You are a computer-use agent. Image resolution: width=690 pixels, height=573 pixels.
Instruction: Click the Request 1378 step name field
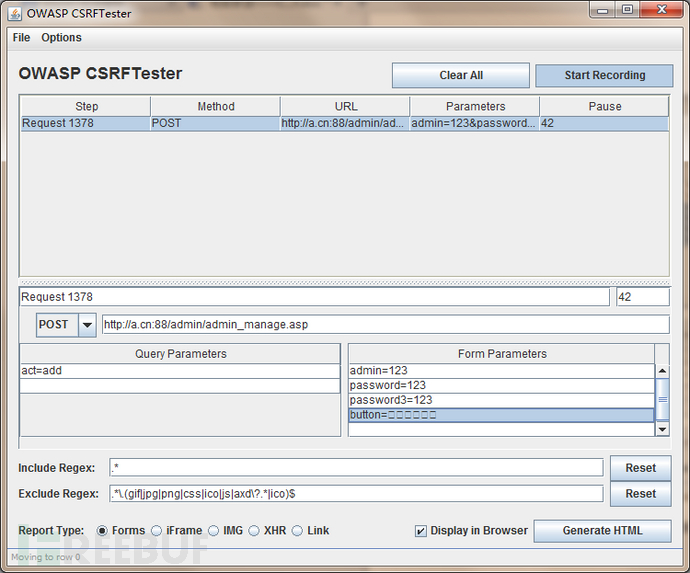click(315, 297)
